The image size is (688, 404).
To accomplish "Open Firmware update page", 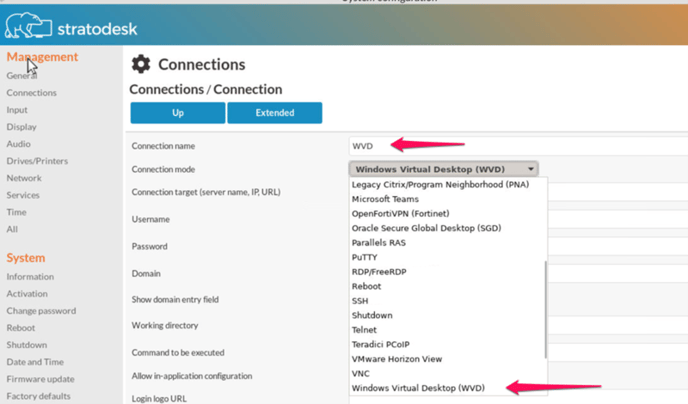I will [x=40, y=379].
